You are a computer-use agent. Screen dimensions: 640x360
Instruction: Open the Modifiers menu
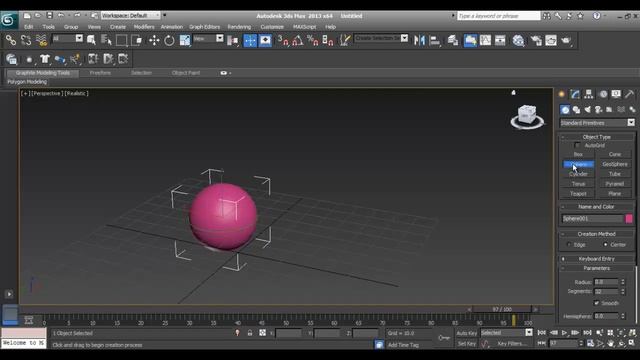click(x=144, y=27)
